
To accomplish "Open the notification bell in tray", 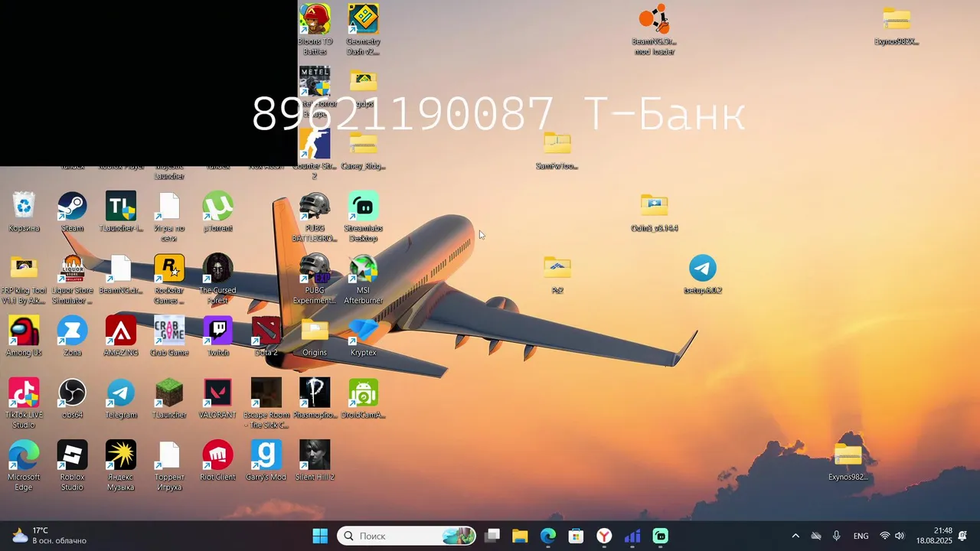I will tap(962, 536).
